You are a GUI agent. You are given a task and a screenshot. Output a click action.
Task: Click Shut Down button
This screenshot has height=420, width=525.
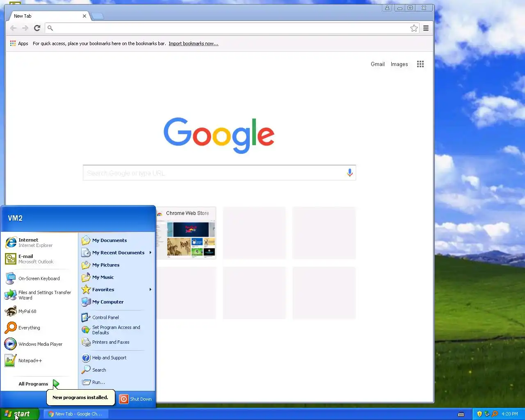(136, 399)
